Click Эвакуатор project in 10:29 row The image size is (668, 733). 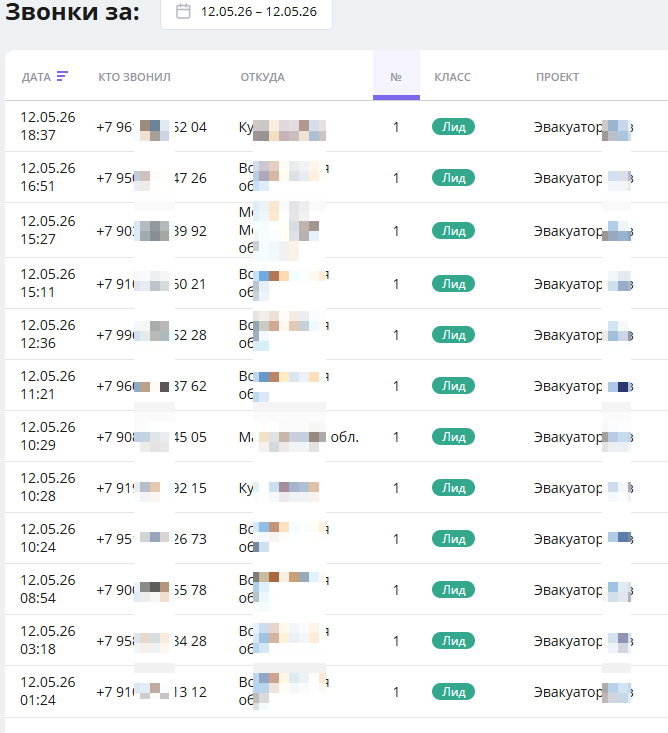[x=583, y=437]
